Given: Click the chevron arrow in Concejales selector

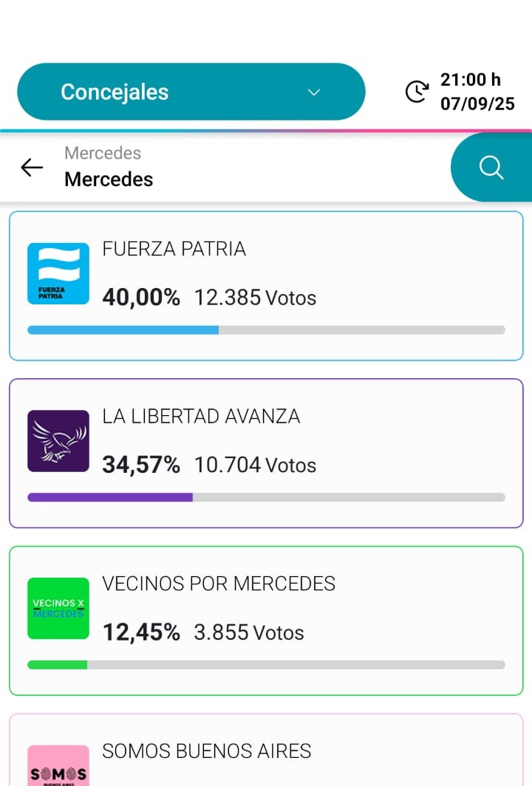Looking at the screenshot, I should [x=314, y=92].
